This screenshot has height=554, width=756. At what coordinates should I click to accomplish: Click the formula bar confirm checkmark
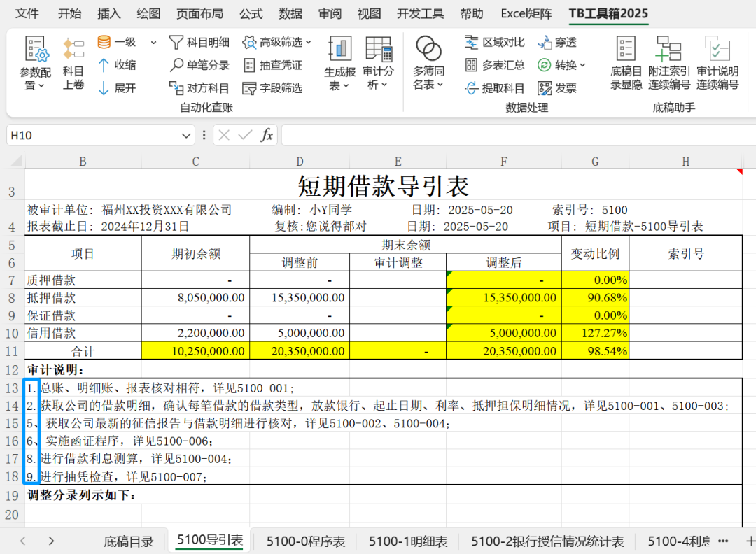(x=245, y=136)
